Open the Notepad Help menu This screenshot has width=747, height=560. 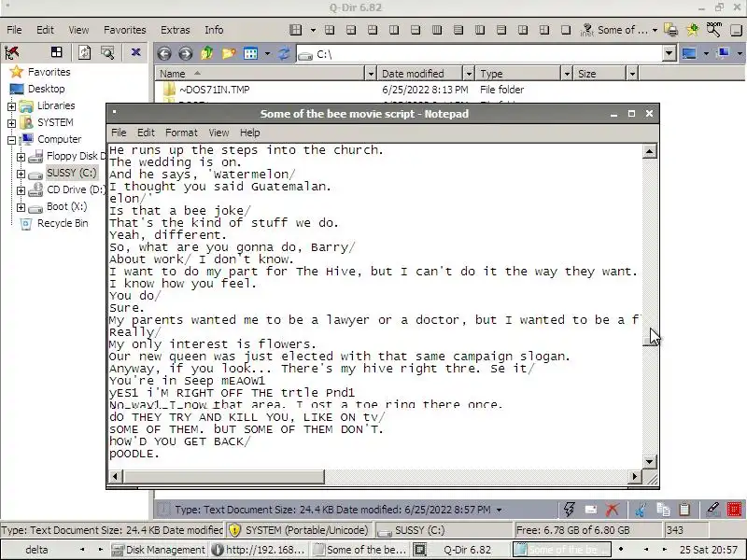249,133
